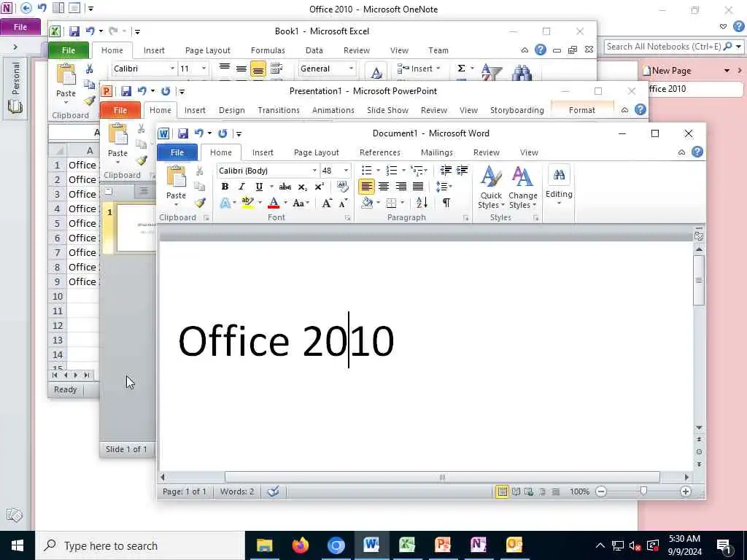
Task: Click Word zoom slider handle
Action: click(643, 491)
